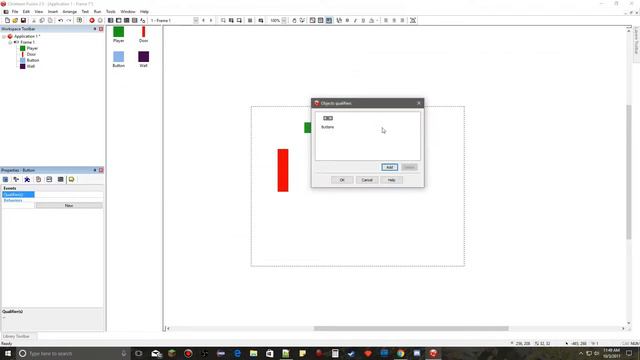The image size is (640, 360).
Task: Open the Task View taskbar icon
Action: [139, 353]
